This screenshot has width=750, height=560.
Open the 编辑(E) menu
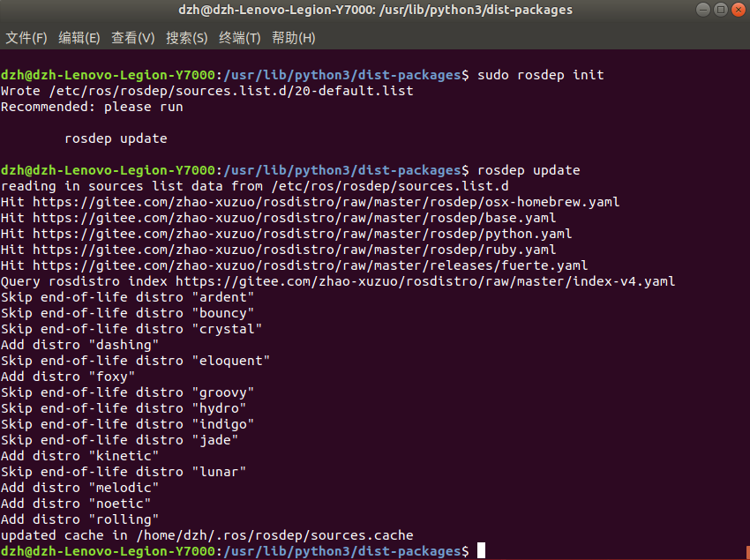79,38
